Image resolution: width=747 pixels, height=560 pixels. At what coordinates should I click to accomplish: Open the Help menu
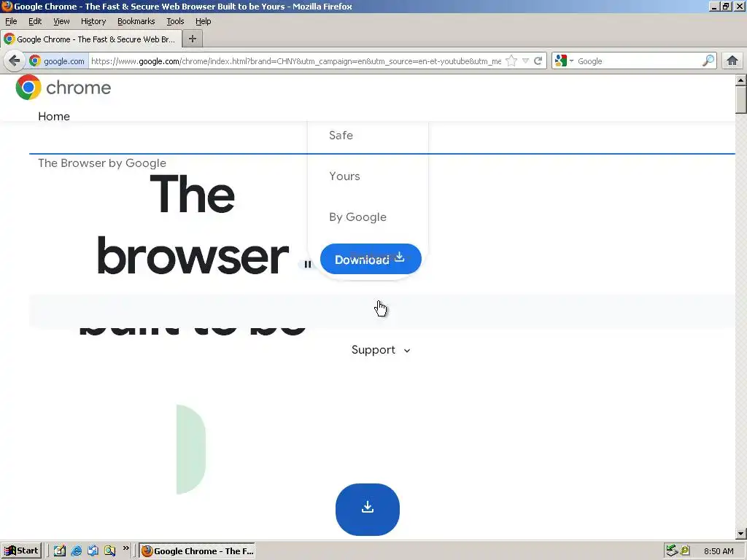pyautogui.click(x=204, y=21)
